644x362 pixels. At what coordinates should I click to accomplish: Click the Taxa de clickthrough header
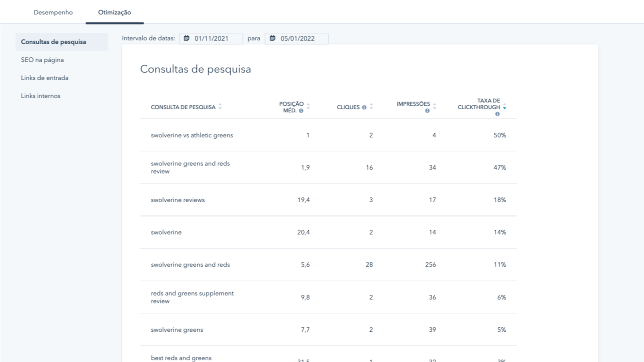tap(479, 104)
